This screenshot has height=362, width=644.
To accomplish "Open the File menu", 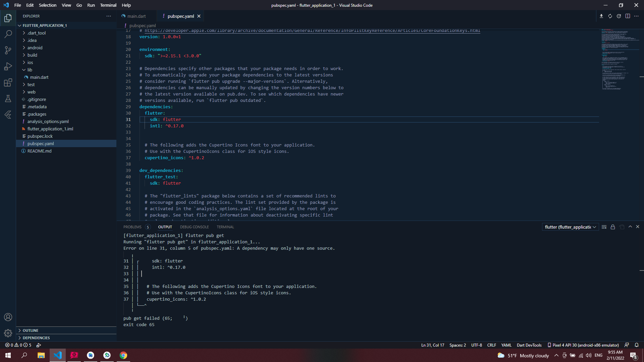I will point(18,5).
